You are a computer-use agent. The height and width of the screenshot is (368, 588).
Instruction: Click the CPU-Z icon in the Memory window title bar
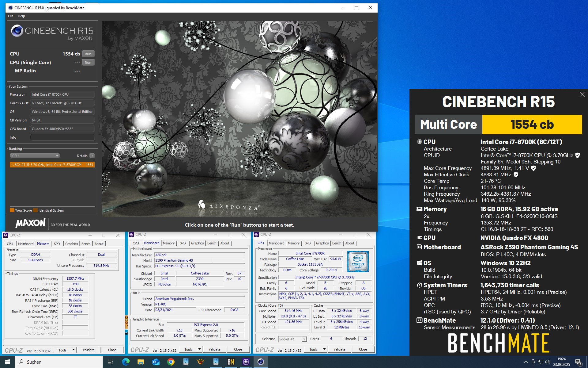point(6,235)
